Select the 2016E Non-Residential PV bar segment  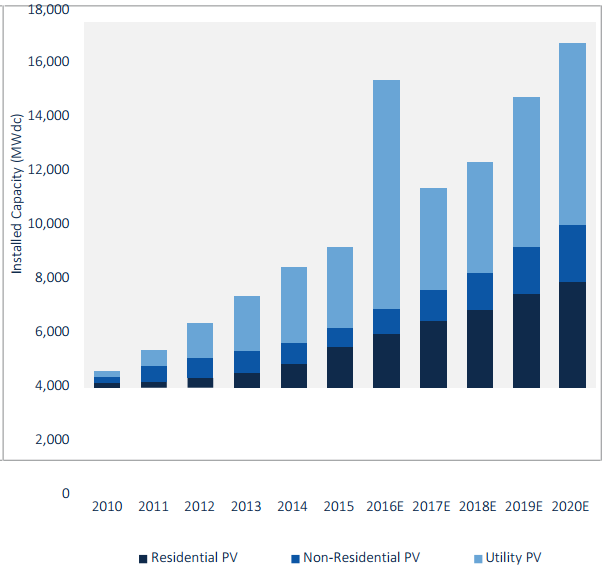tap(386, 321)
